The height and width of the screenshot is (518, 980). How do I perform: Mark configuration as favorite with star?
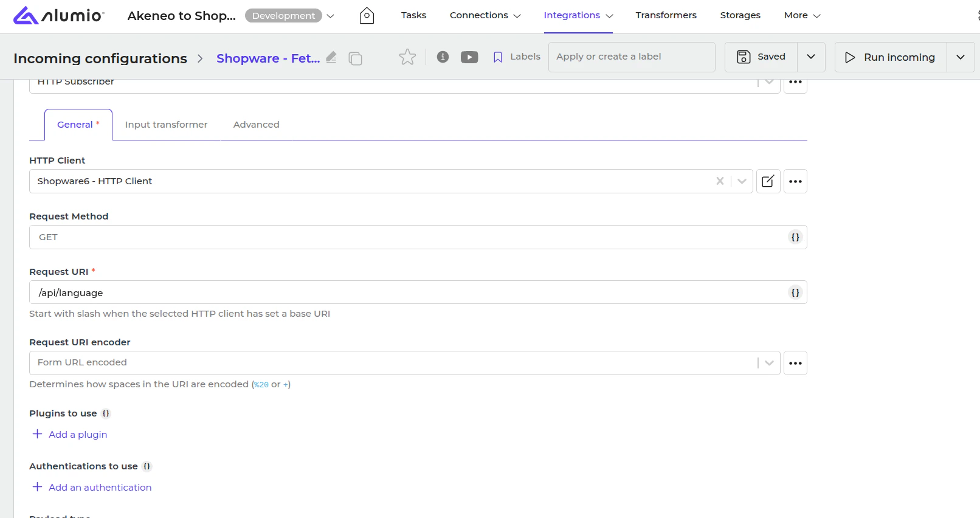pyautogui.click(x=407, y=57)
